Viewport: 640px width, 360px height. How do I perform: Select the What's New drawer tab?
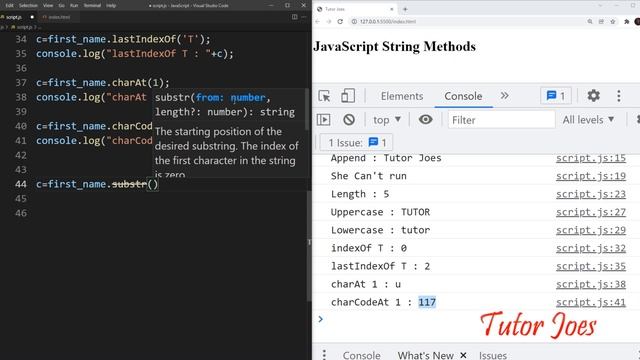425,356
